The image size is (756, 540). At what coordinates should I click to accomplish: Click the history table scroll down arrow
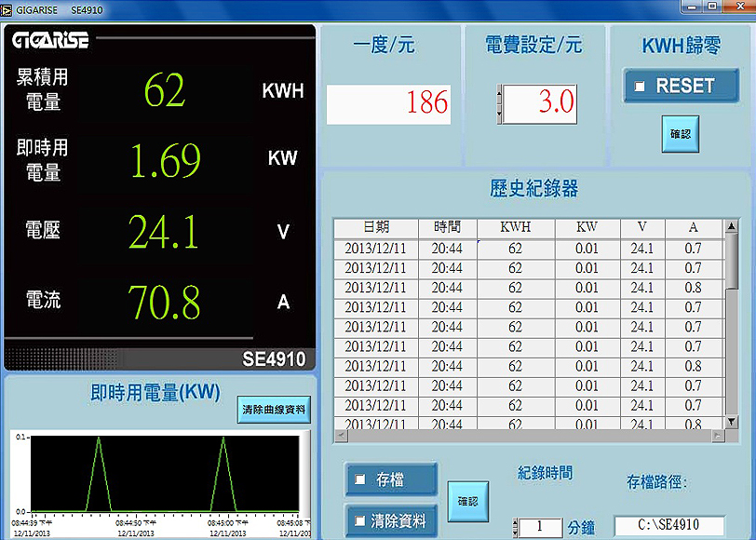(732, 422)
